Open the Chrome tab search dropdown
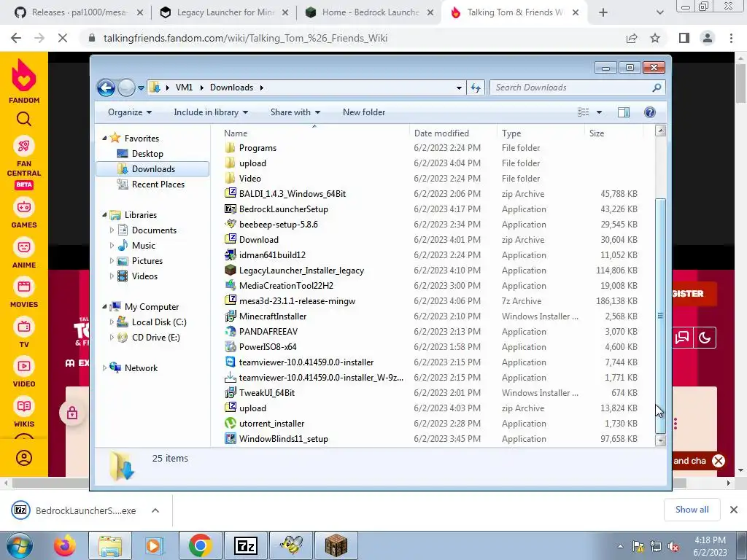747x560 pixels. pyautogui.click(x=659, y=13)
